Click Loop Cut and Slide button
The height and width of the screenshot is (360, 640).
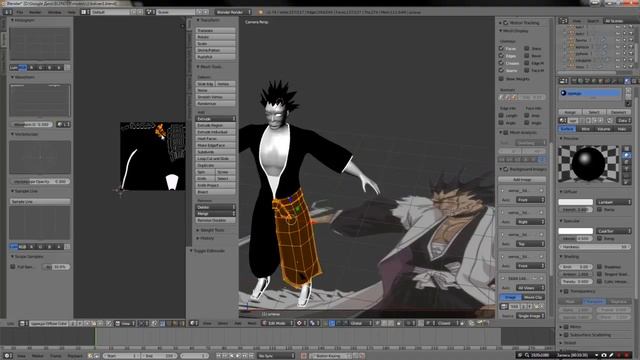coord(216,159)
